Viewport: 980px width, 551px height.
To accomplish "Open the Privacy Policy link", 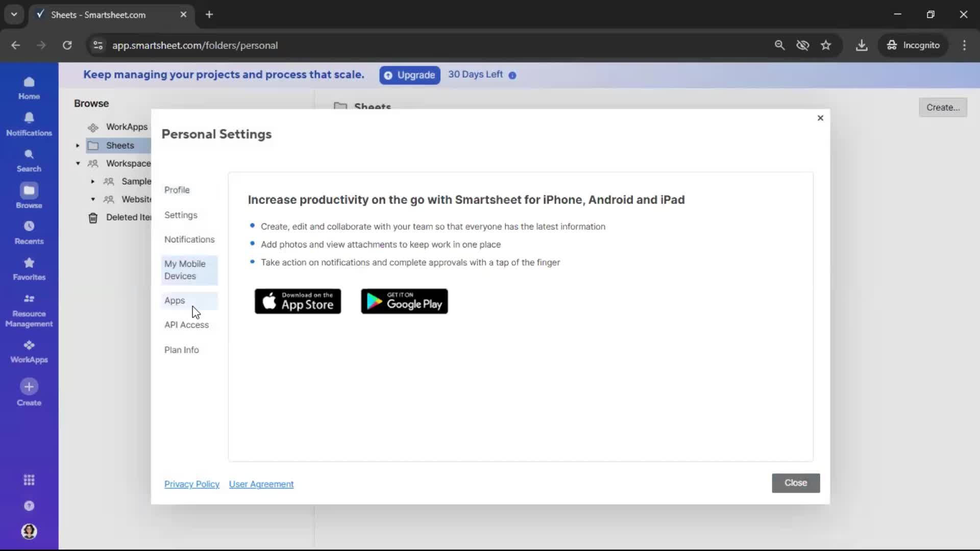I will (192, 484).
